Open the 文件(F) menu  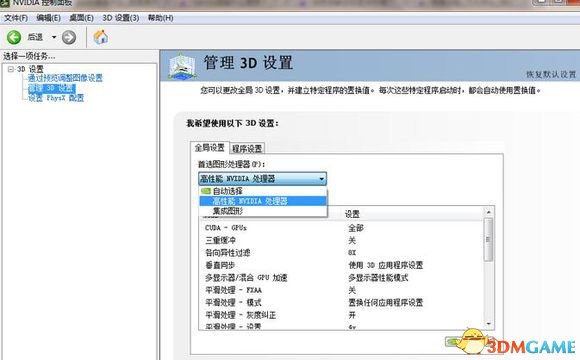pos(16,18)
